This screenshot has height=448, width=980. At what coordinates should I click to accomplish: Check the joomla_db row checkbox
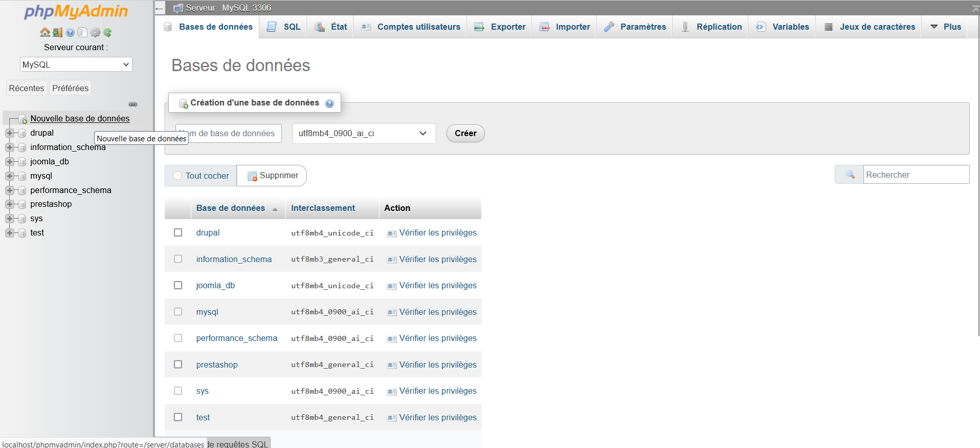[x=178, y=285]
